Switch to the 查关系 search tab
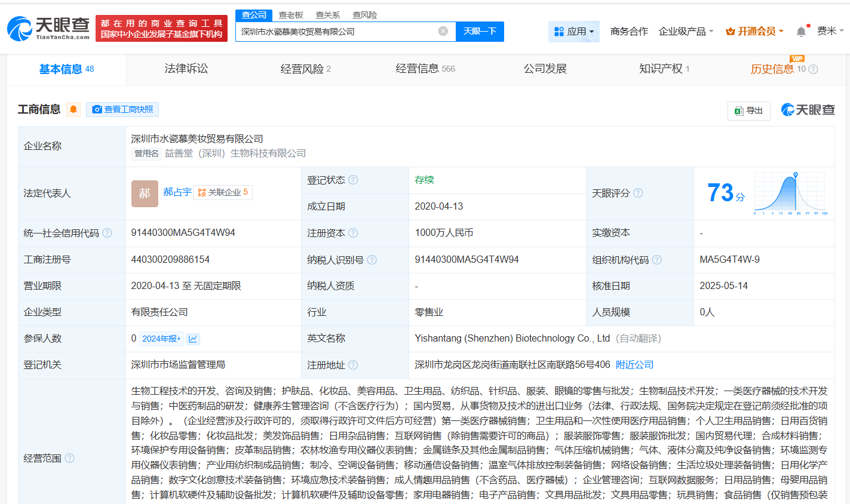The height and width of the screenshot is (504, 850). tap(328, 15)
